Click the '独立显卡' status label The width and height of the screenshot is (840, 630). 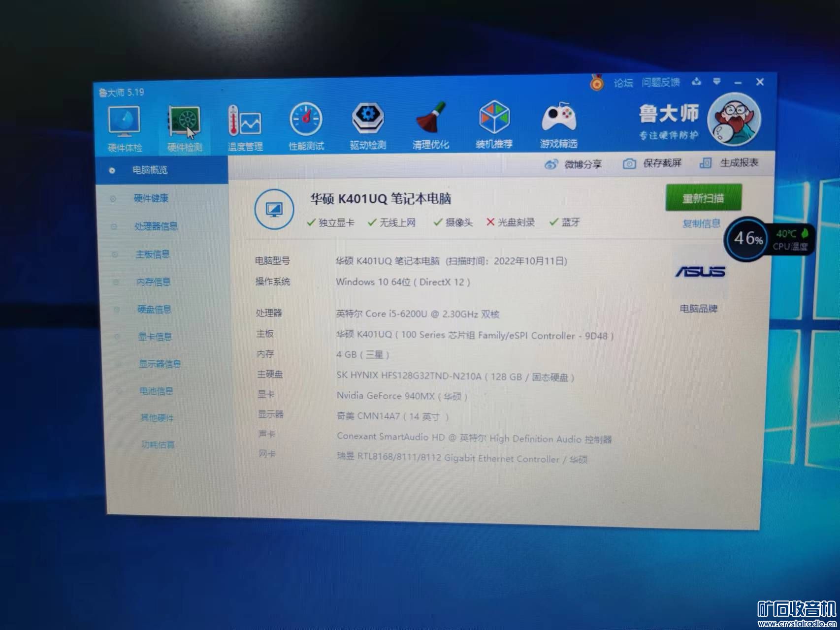(336, 222)
